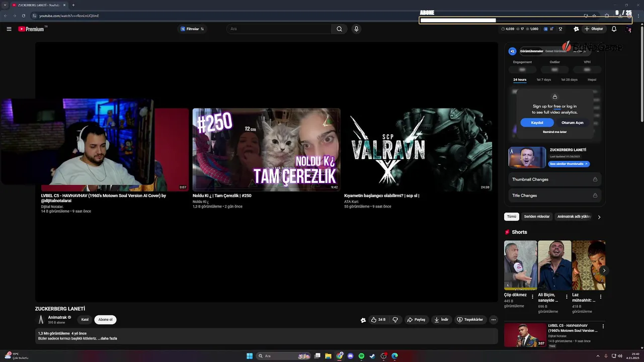Open SCP Valravn video thumbnail
The width and height of the screenshot is (644, 362).
click(418, 150)
